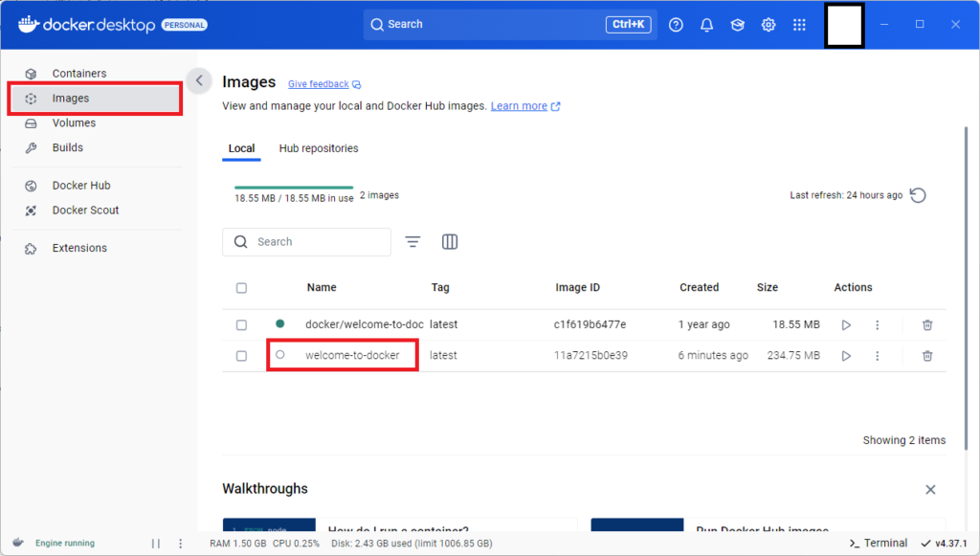The width and height of the screenshot is (980, 556).
Task: Open the welcome-to-docker image name
Action: pyautogui.click(x=352, y=355)
